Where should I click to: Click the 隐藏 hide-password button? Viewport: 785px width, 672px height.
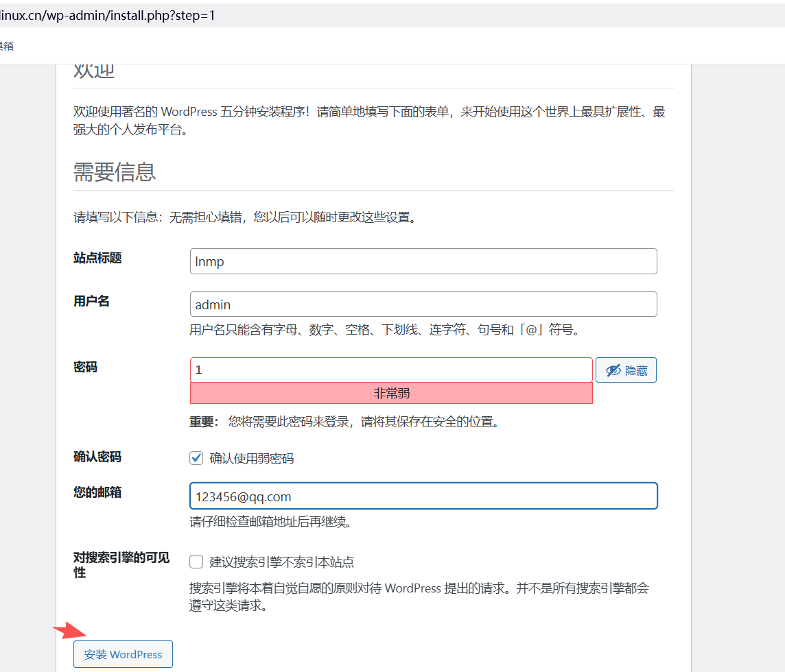tap(626, 370)
